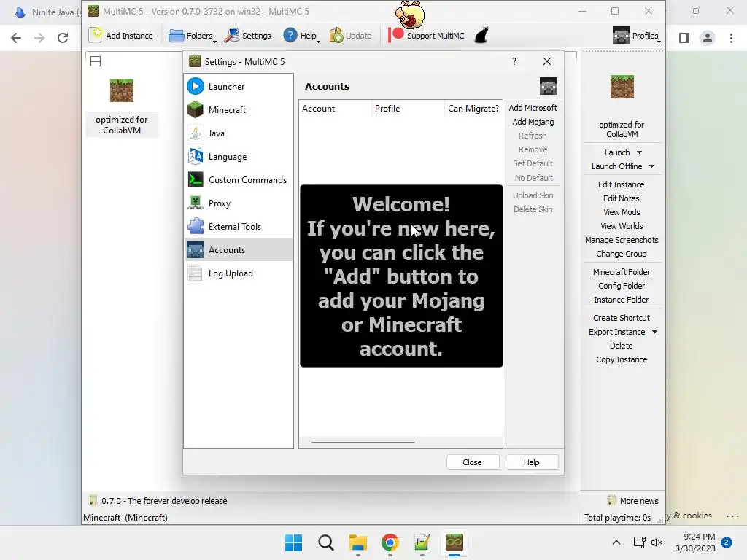Open taskbar Search
The image size is (747, 560).
[x=326, y=542]
